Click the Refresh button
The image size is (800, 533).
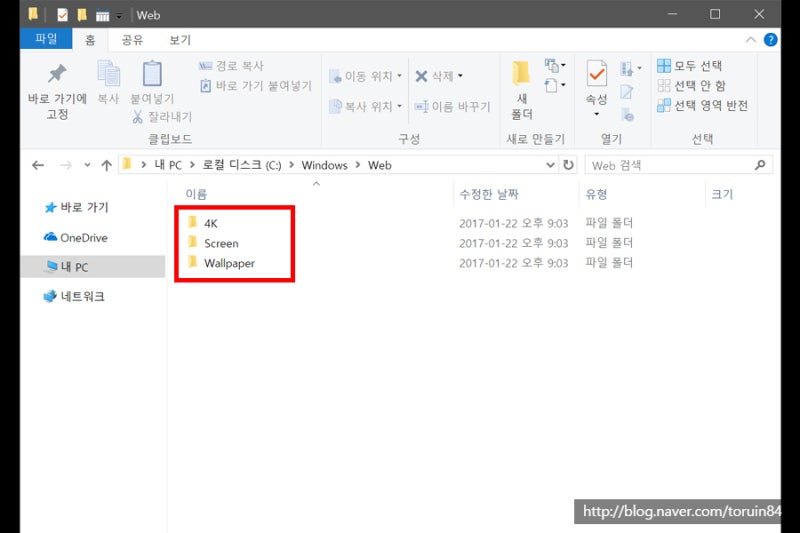click(x=568, y=165)
